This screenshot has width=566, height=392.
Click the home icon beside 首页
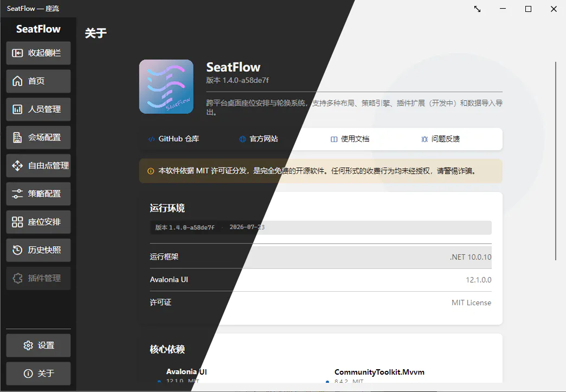(x=17, y=81)
